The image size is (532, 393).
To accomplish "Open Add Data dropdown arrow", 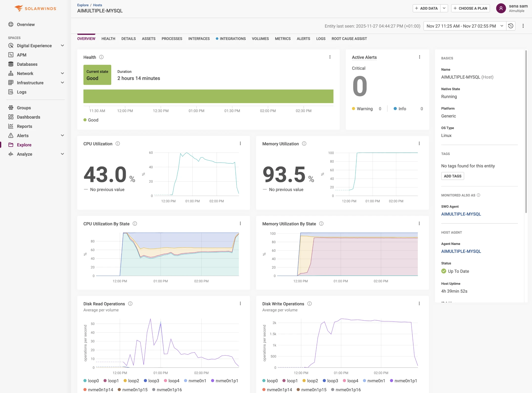I will pos(444,8).
